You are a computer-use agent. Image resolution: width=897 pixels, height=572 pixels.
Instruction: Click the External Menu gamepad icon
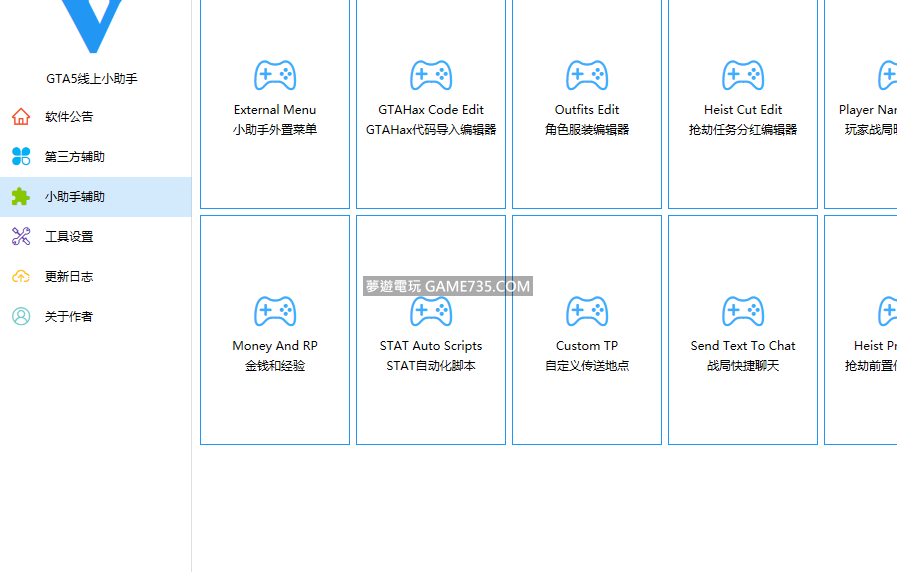pos(275,76)
